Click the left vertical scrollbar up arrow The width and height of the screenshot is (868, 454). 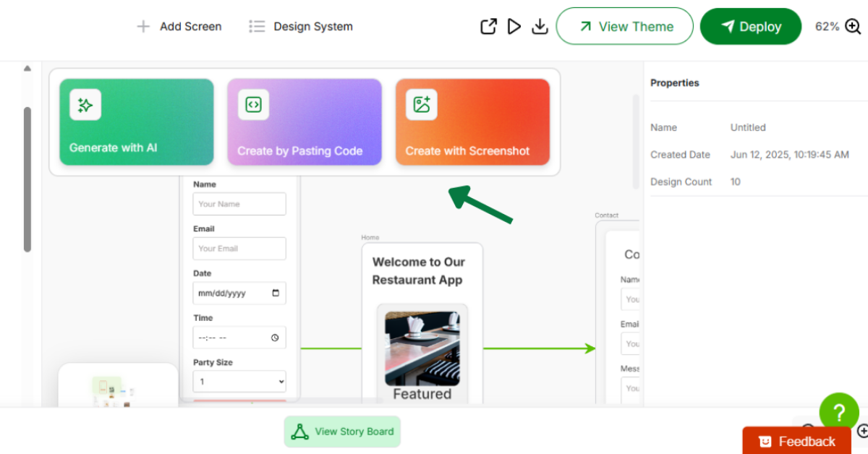[x=27, y=69]
